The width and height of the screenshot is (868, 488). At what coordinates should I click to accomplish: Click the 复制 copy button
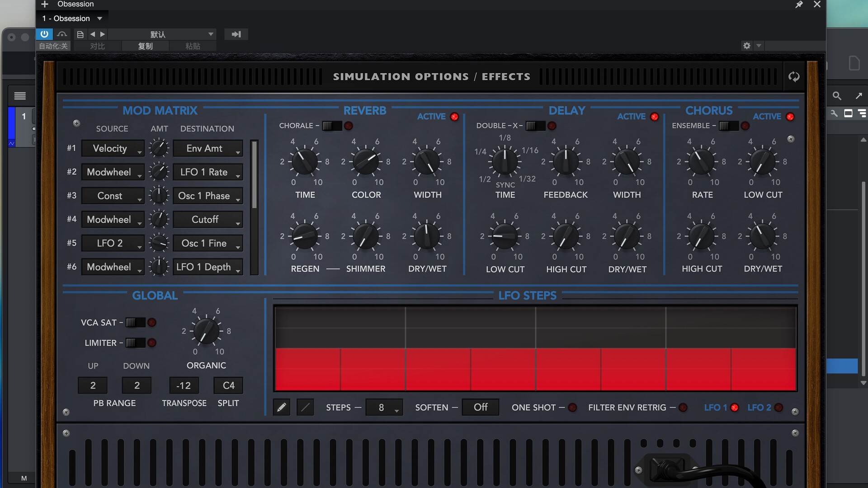(145, 46)
